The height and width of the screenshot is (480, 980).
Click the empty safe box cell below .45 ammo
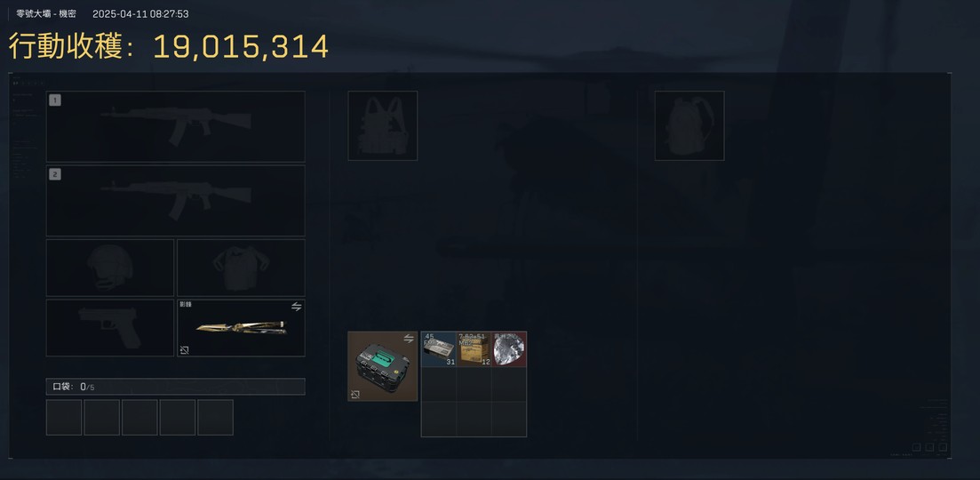click(x=439, y=384)
